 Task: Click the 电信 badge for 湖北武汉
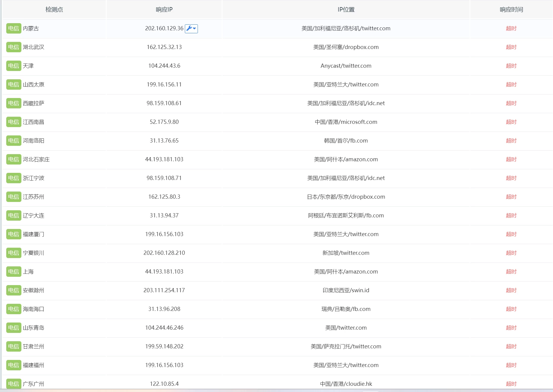14,47
